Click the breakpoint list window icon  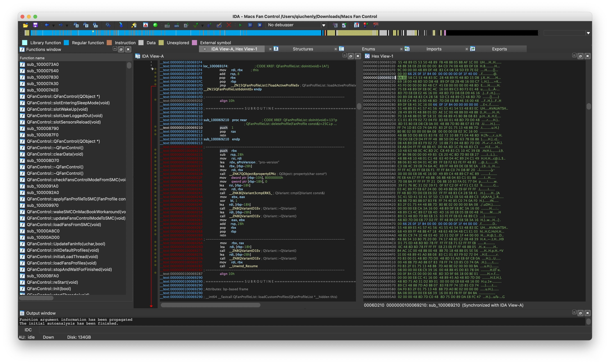point(356,25)
